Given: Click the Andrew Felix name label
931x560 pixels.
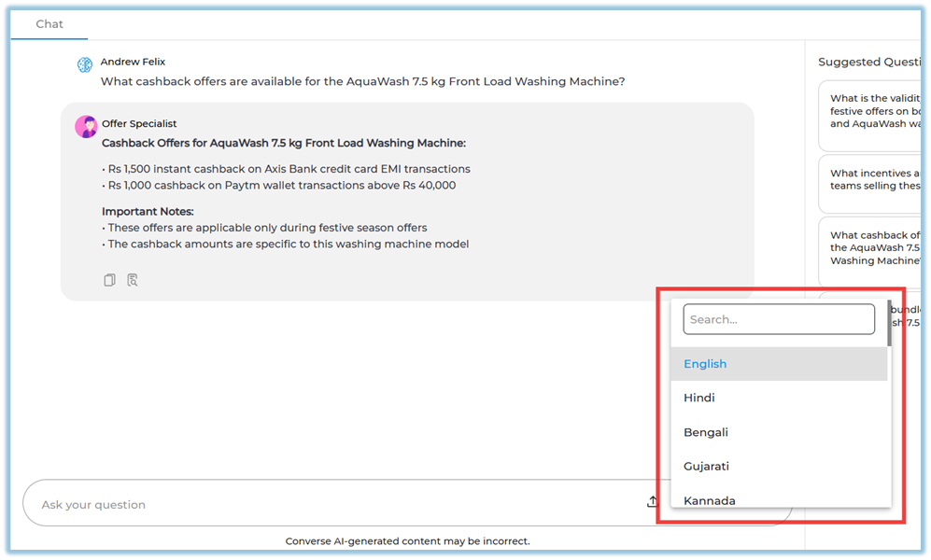Looking at the screenshot, I should tap(133, 62).
